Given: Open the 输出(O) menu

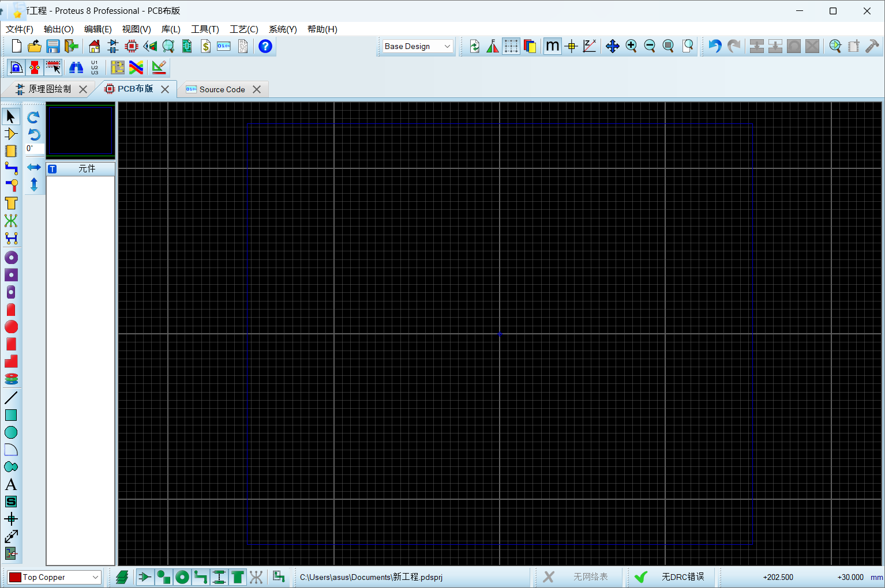Looking at the screenshot, I should point(59,29).
